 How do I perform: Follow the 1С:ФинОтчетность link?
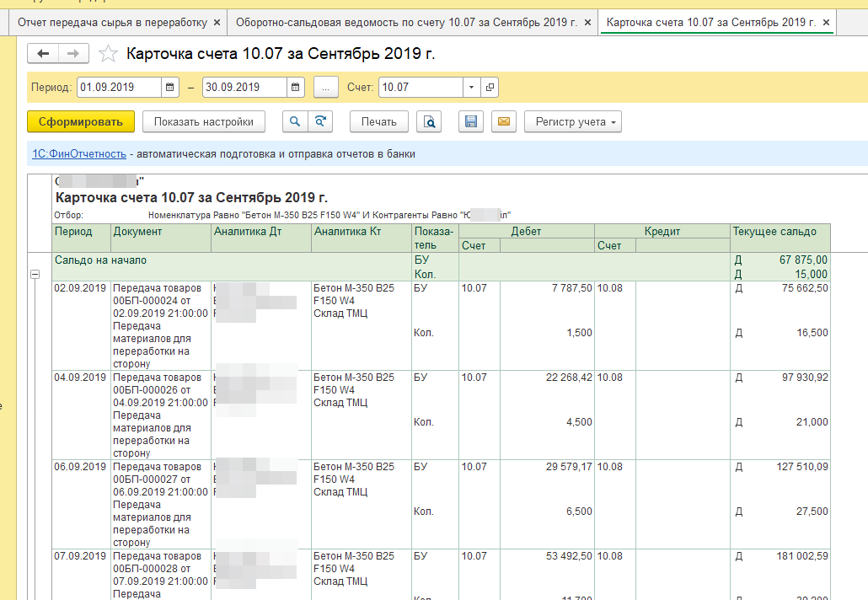tap(78, 154)
